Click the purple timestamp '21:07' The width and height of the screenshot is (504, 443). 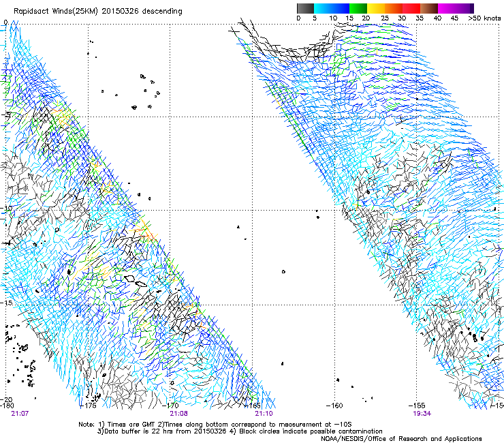click(x=20, y=414)
